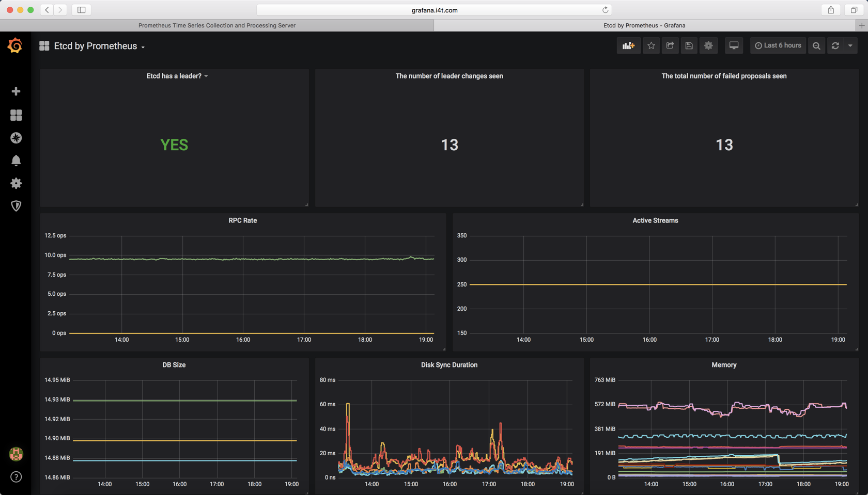Click the 80 ms label on Disk Sync axis
The width and height of the screenshot is (868, 495).
click(x=328, y=380)
